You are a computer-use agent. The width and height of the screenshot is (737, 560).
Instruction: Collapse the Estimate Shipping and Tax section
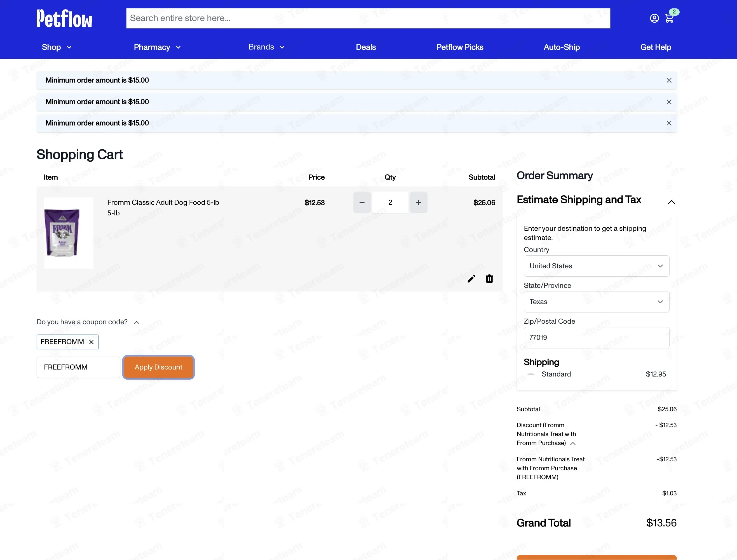tap(672, 202)
